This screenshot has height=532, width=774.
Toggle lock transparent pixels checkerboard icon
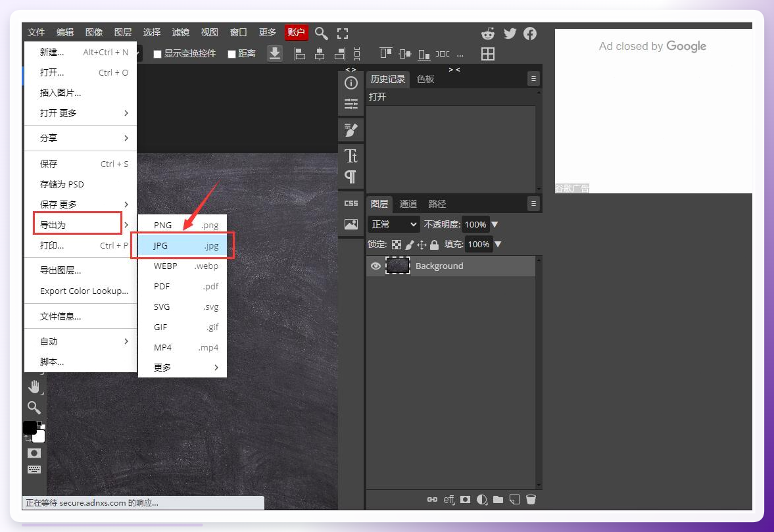coord(397,244)
